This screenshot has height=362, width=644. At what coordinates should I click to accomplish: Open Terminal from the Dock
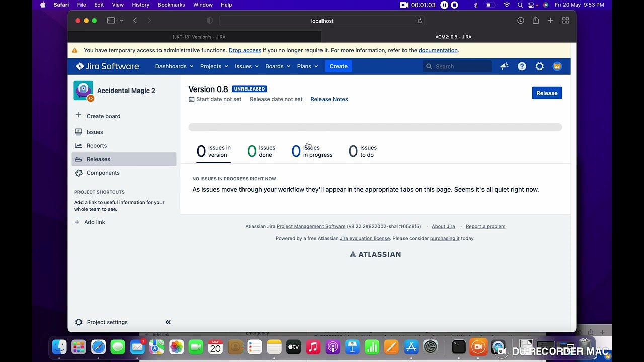[459, 347]
